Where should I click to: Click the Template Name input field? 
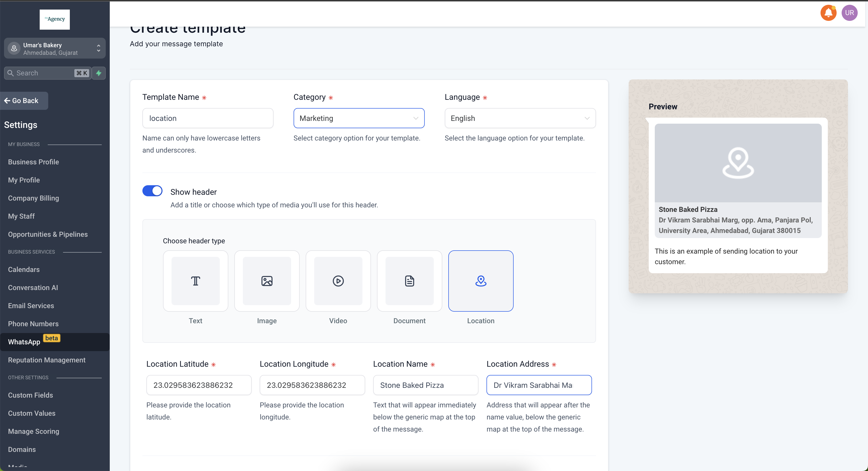(x=207, y=118)
